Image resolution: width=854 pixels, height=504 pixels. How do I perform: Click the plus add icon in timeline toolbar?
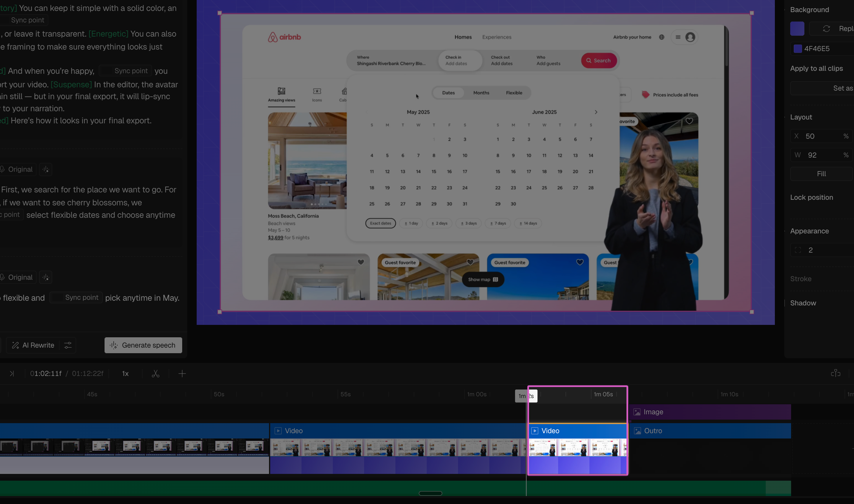click(182, 374)
